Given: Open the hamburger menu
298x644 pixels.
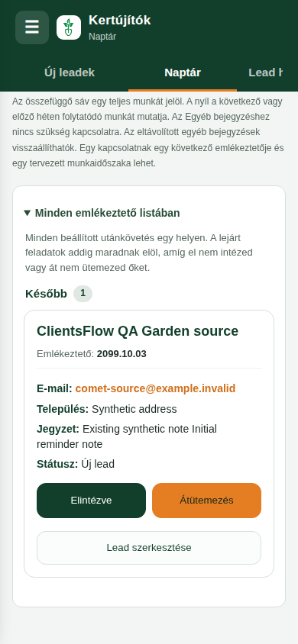Looking at the screenshot, I should (32, 27).
